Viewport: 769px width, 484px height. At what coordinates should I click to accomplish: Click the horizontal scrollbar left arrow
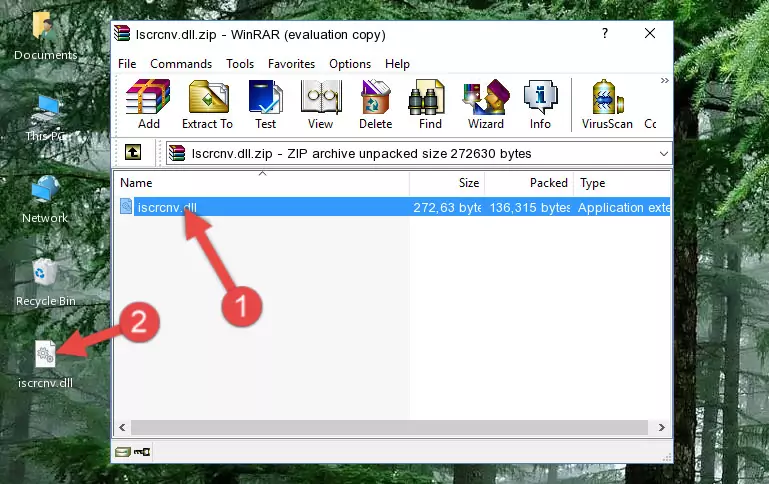(123, 427)
